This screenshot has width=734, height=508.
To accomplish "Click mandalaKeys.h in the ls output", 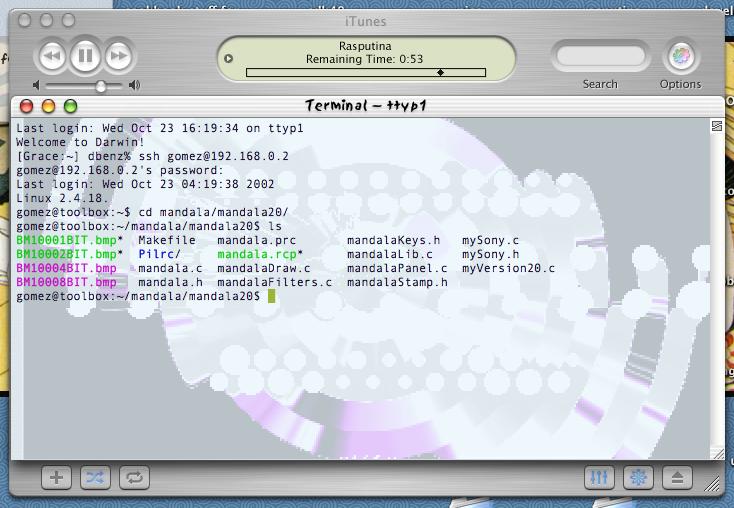I will (x=393, y=240).
